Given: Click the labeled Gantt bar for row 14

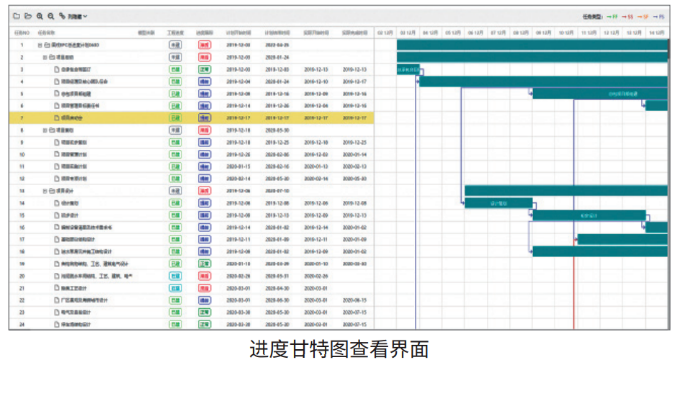Looking at the screenshot, I should pos(498,203).
